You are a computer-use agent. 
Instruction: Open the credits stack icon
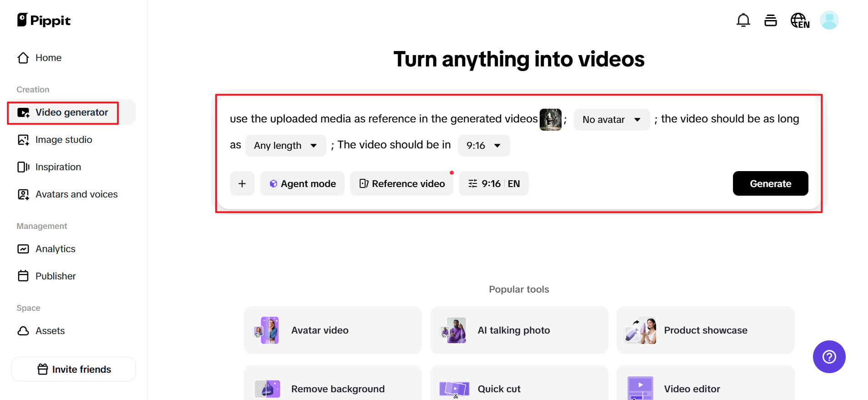click(770, 20)
